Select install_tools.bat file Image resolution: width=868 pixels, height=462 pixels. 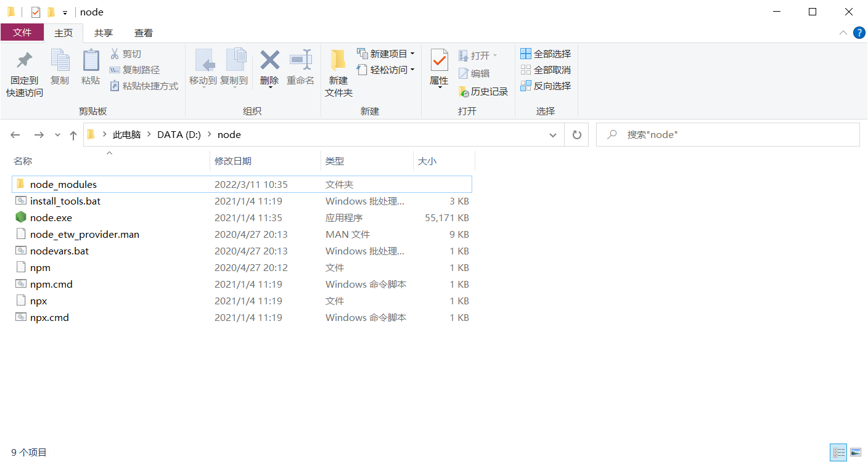coord(242,201)
